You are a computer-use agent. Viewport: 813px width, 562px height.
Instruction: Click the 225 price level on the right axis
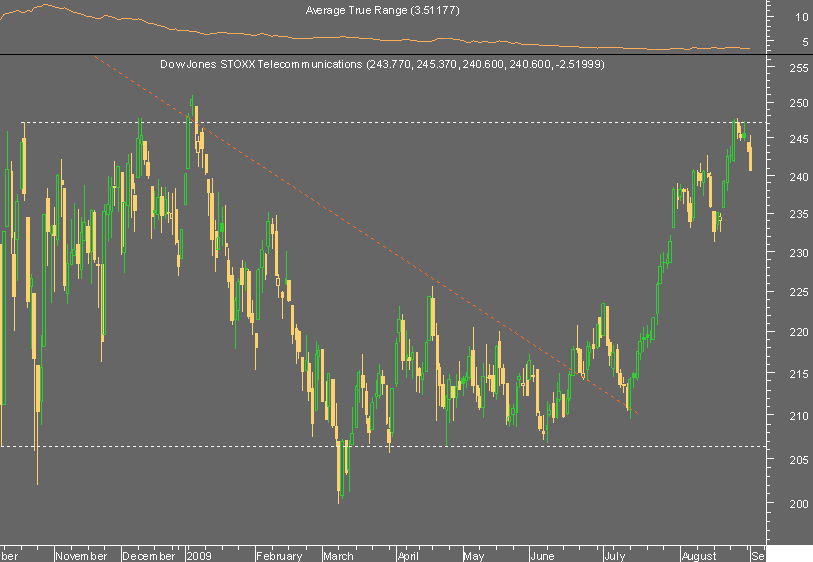coord(798,292)
